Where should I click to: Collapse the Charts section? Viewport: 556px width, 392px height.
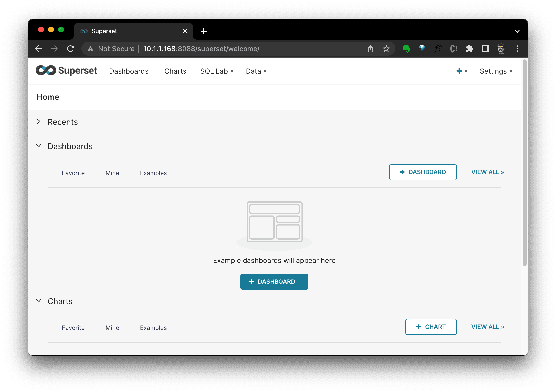tap(39, 301)
